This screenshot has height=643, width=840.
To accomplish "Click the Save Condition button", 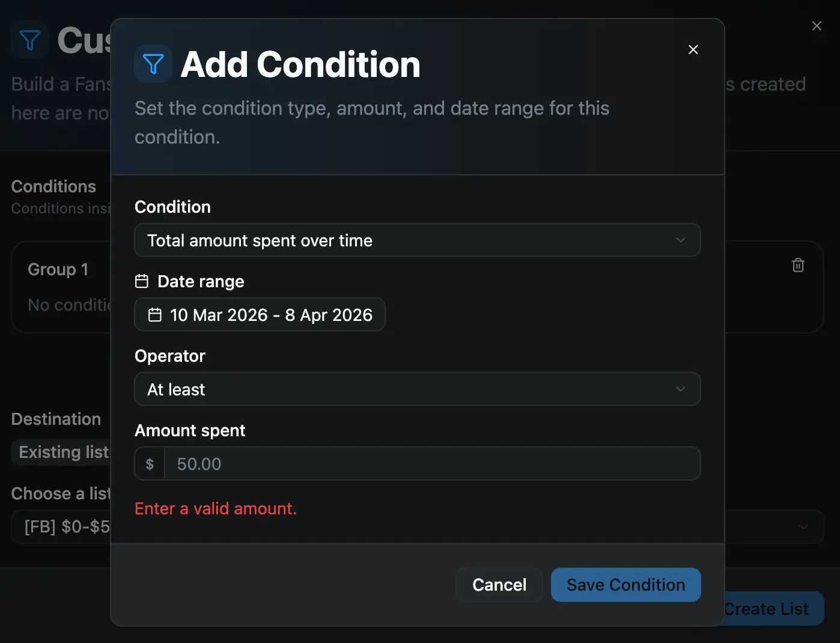I will point(625,584).
